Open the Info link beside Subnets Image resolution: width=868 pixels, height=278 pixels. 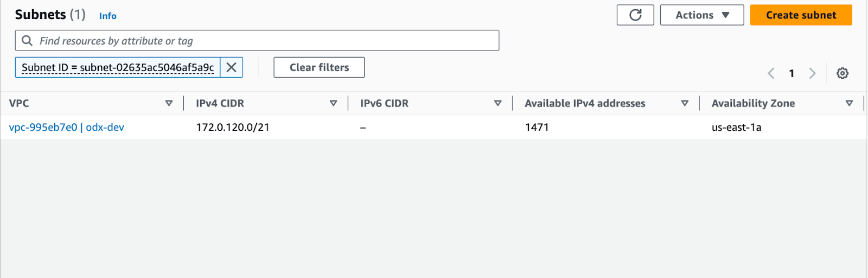click(x=107, y=16)
